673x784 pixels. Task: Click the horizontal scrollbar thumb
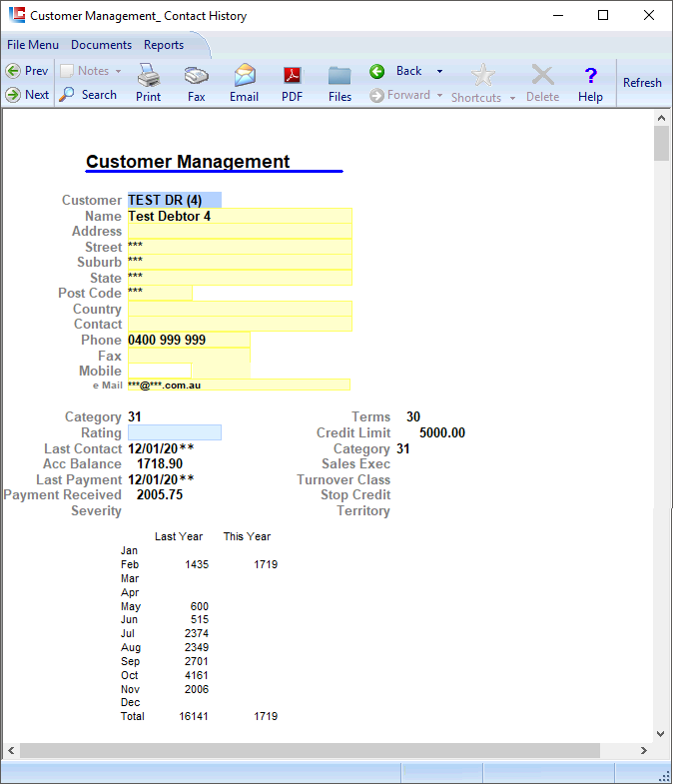(310, 750)
